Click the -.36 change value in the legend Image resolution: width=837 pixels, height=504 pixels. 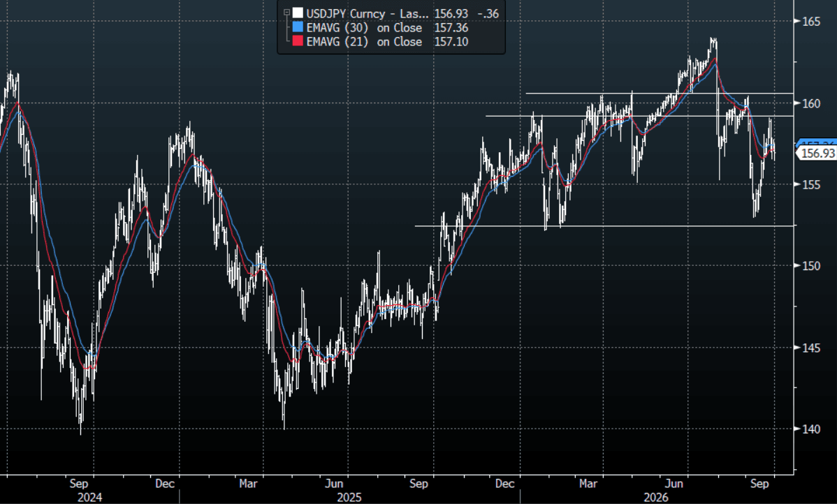tap(488, 13)
